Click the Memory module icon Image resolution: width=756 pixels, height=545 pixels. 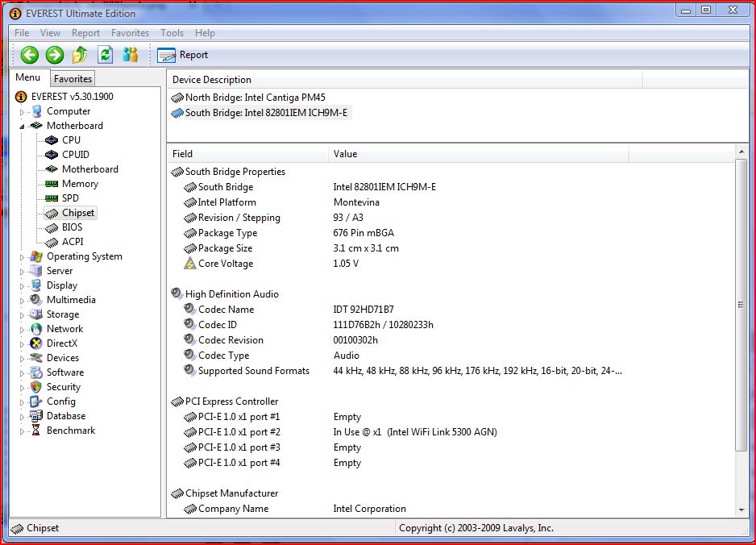click(52, 184)
